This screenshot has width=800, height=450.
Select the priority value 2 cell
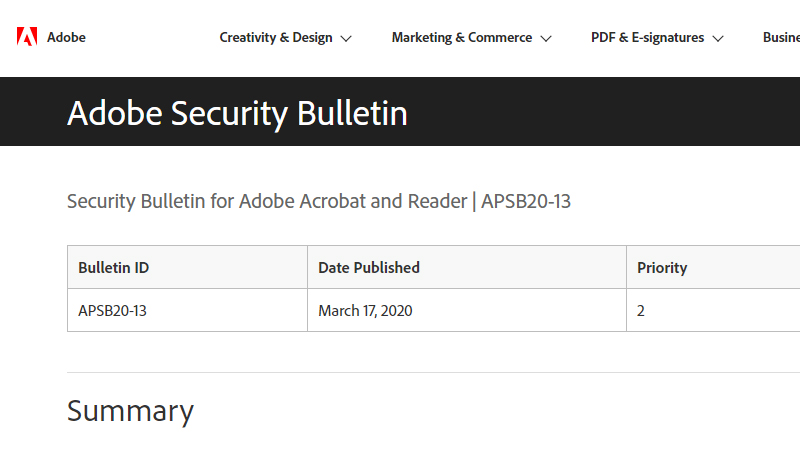pos(641,310)
